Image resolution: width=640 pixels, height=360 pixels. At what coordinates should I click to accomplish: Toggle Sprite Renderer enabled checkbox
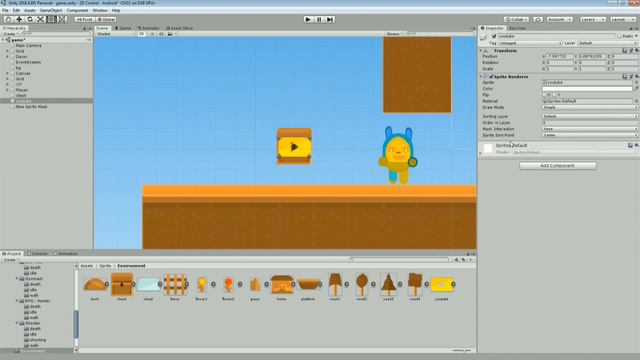click(491, 76)
